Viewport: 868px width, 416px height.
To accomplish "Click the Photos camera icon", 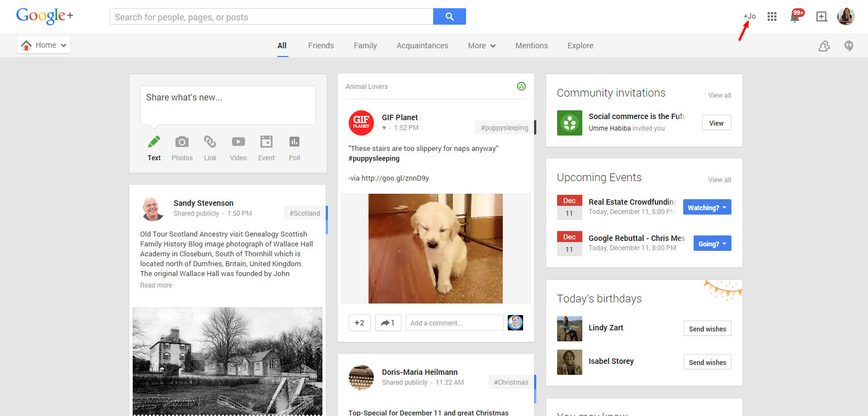I will point(182,142).
